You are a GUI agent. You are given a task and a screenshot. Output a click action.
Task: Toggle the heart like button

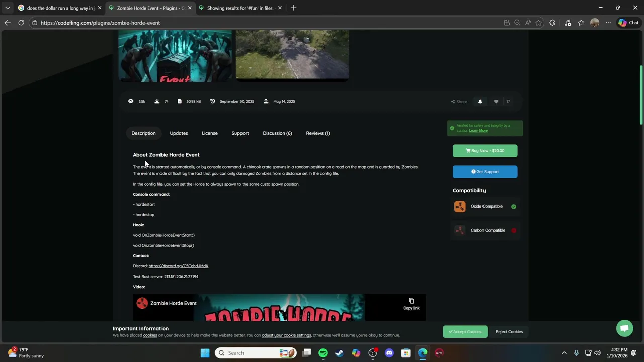click(496, 101)
